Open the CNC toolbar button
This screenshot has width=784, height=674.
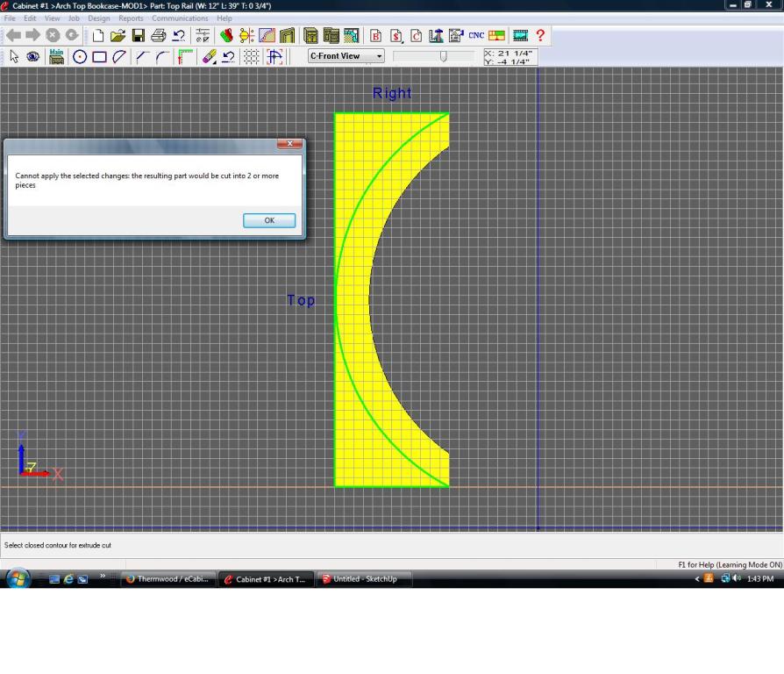click(476, 36)
